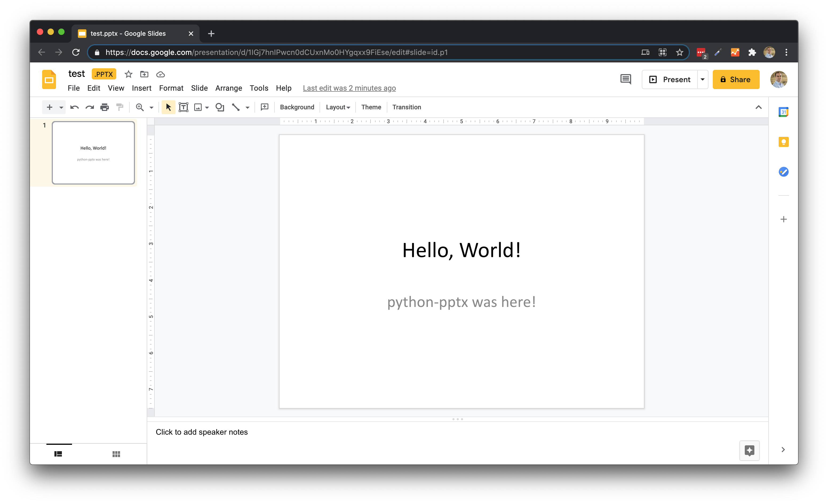Open the Transition panel
828x504 pixels.
coord(407,107)
